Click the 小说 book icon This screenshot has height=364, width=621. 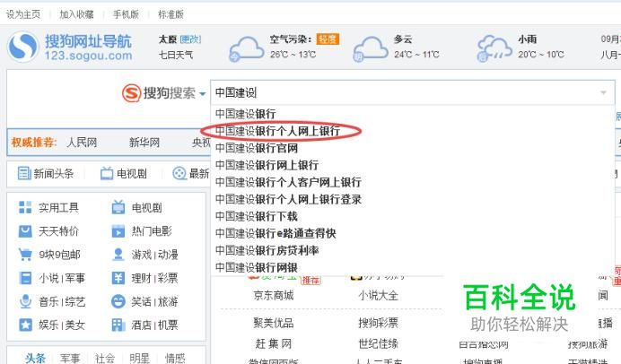(x=25, y=278)
